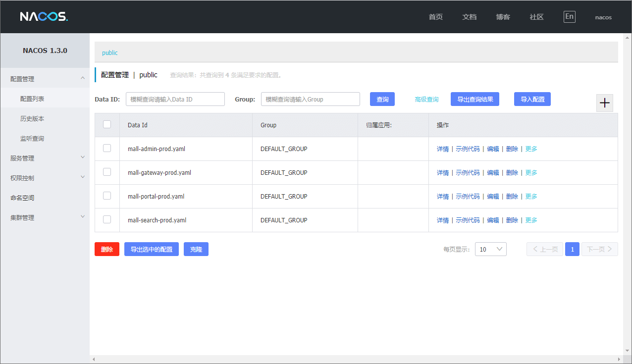Switch language with the En icon
Screen dimensions: 632x364
coord(570,17)
